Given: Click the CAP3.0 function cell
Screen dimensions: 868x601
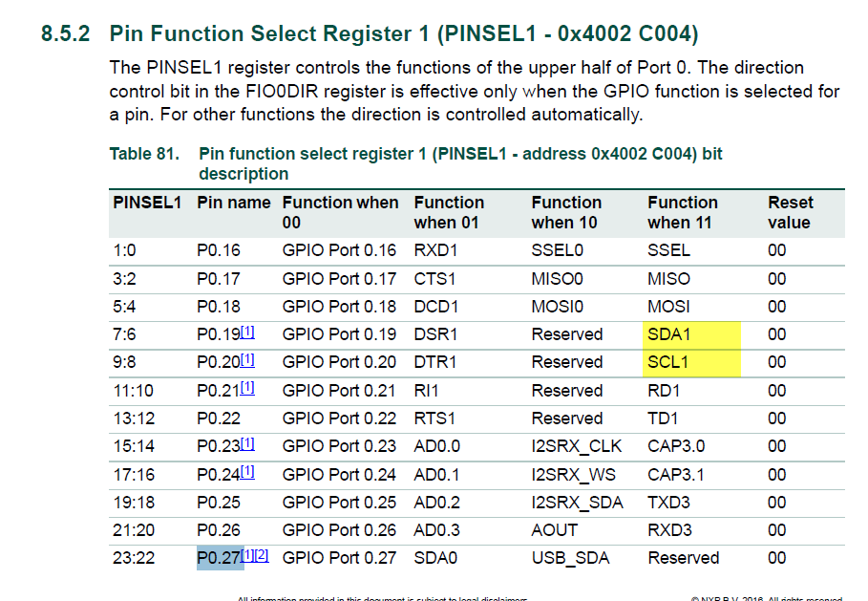Looking at the screenshot, I should [x=678, y=446].
